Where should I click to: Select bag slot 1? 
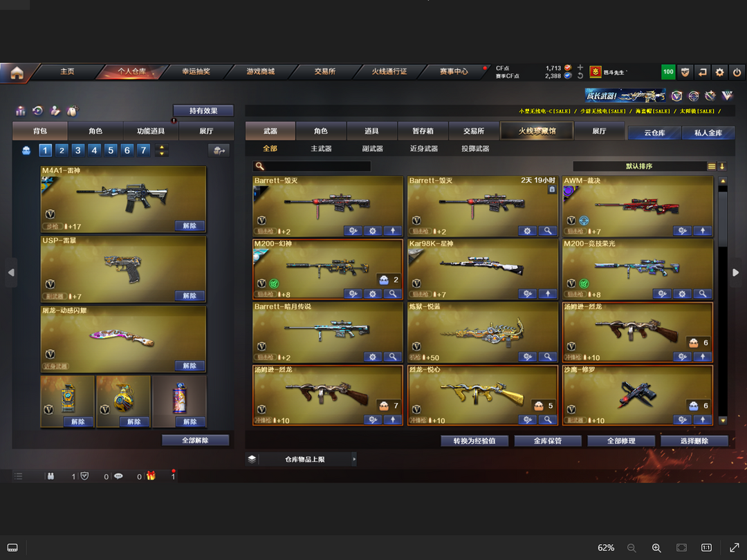point(45,151)
